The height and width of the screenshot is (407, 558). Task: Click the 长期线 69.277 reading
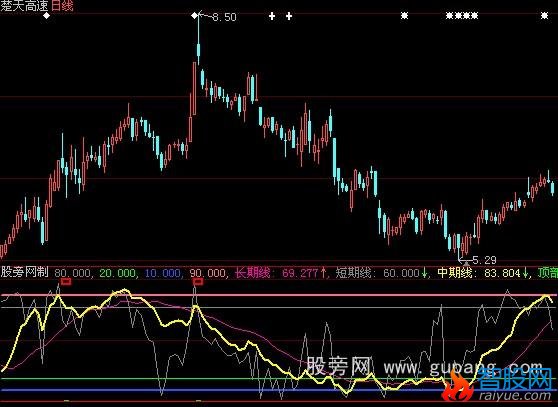click(280, 273)
